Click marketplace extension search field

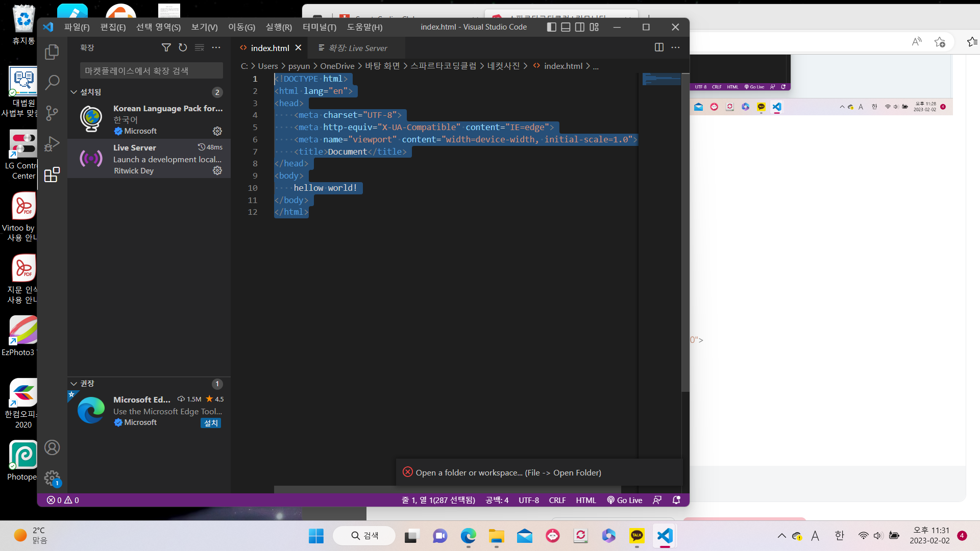pos(151,70)
